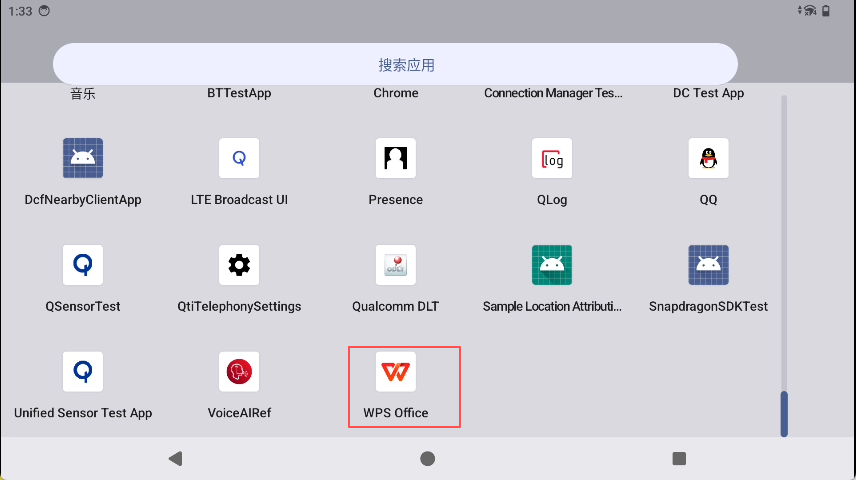Tap the search apps field
856x480 pixels.
[x=395, y=65]
